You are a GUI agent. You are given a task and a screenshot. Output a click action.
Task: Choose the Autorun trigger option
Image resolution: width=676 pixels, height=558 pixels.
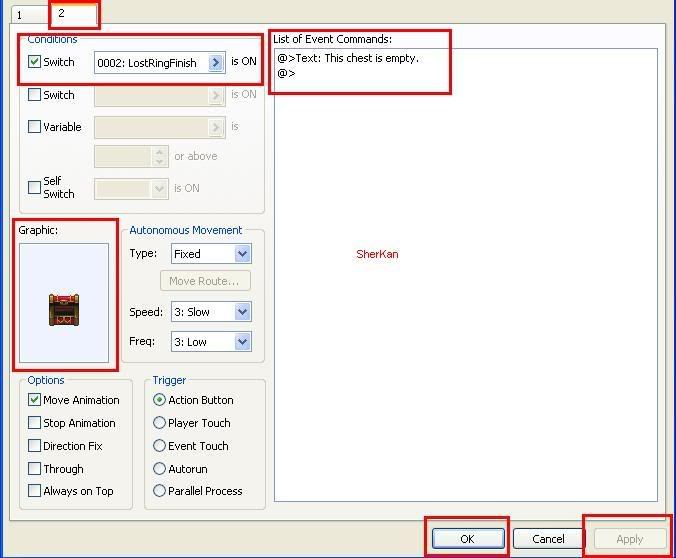pos(159,469)
